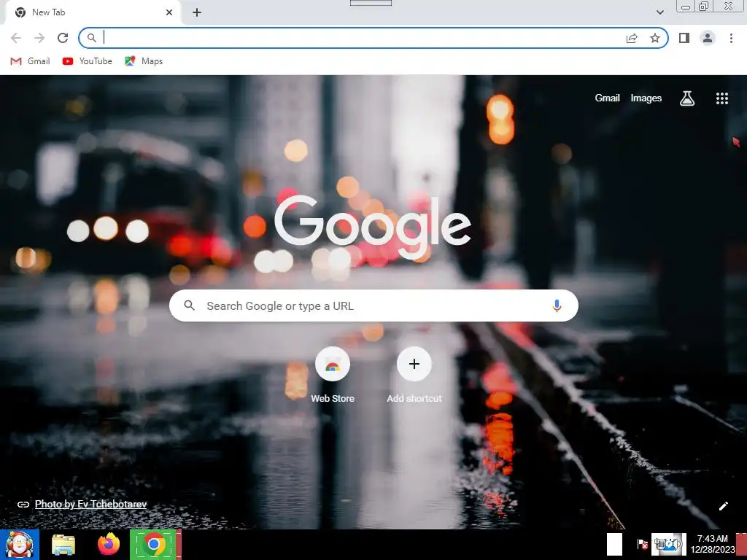
Task: Share this page via the share icon
Action: 632,38
